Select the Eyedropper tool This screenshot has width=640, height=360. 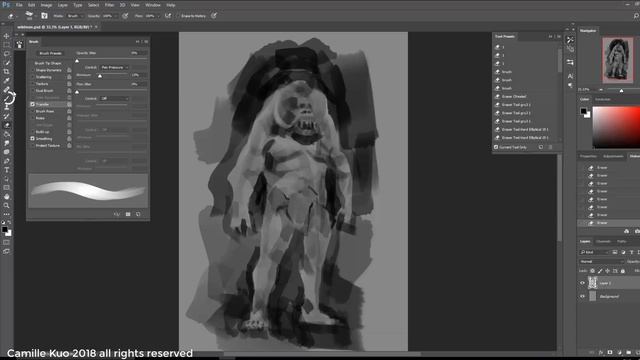[x=7, y=80]
